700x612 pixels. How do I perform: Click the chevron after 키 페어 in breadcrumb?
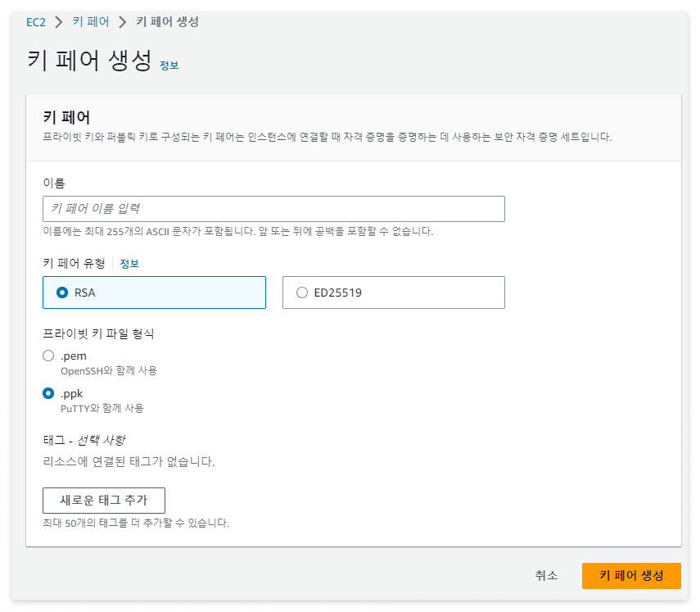[123, 22]
